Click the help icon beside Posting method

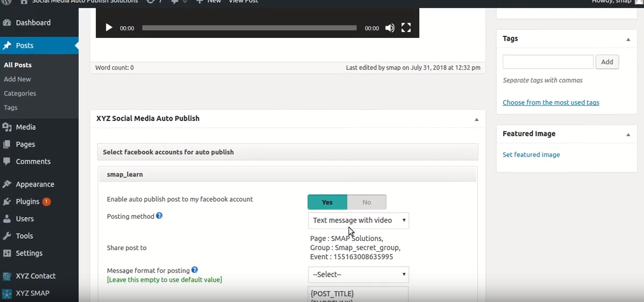tap(159, 216)
